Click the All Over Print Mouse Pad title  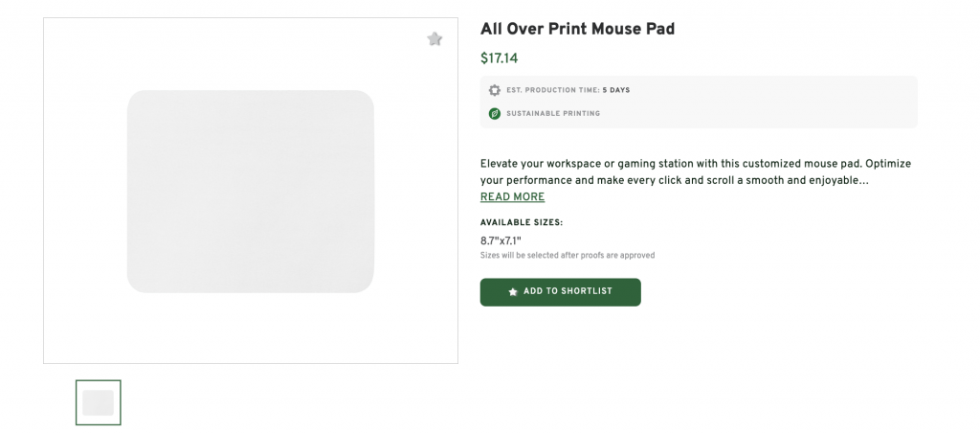[x=577, y=29]
